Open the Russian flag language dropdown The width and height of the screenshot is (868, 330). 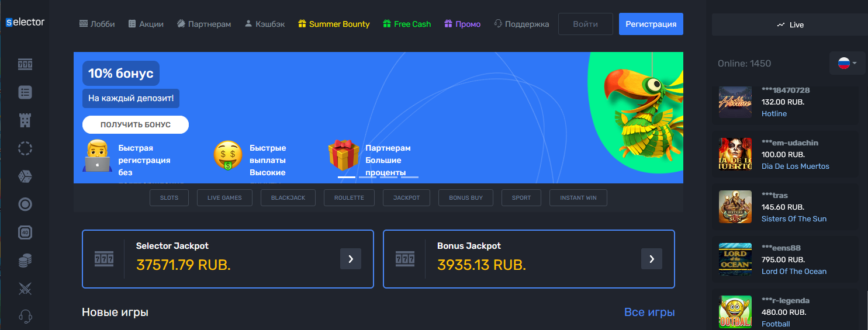tap(848, 63)
